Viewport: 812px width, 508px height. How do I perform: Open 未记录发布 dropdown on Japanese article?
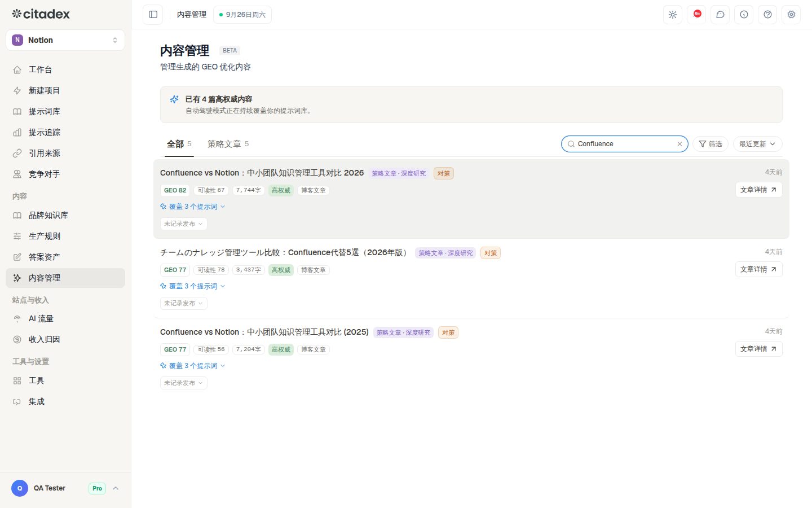(184, 304)
